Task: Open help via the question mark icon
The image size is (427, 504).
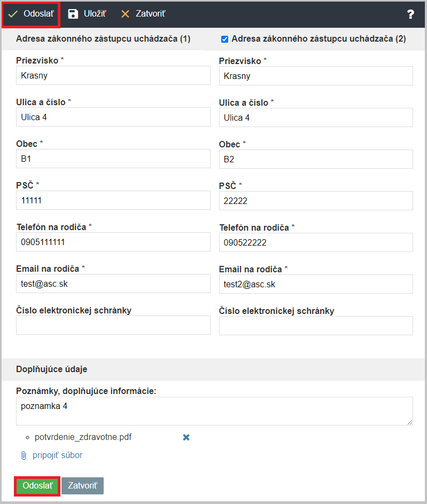Action: (410, 14)
